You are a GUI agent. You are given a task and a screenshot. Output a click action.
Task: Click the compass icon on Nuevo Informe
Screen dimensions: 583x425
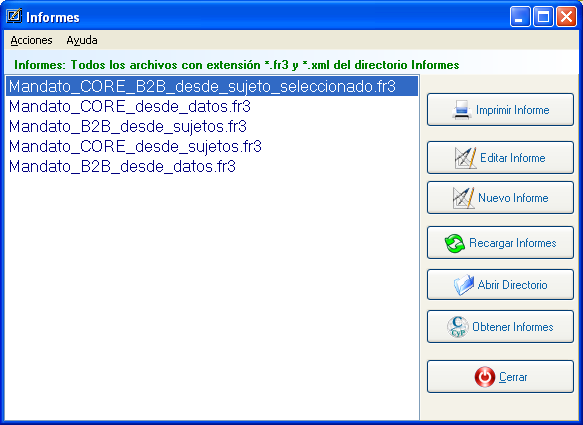pyautogui.click(x=464, y=198)
